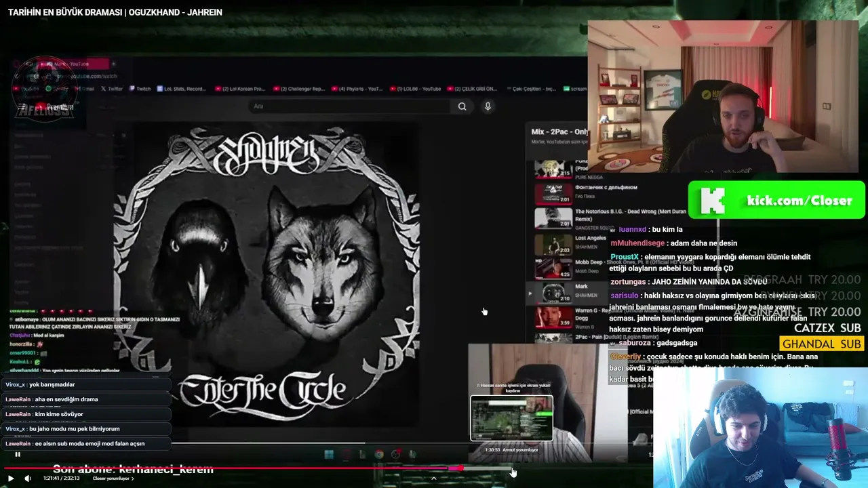Click the green Kick logo icon
Image resolution: width=868 pixels, height=488 pixels.
point(712,201)
